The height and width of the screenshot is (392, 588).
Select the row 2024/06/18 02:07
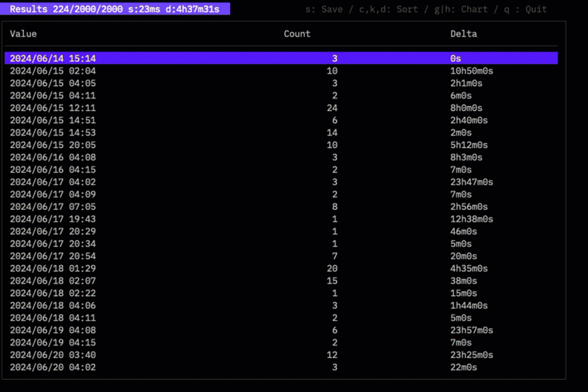pyautogui.click(x=281, y=281)
